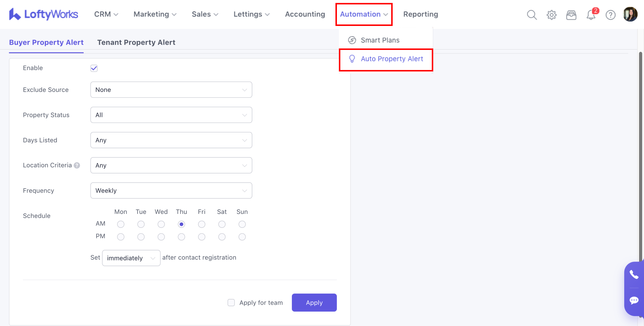The image size is (644, 326).
Task: Open the chat bubble floating icon
Action: click(x=634, y=300)
